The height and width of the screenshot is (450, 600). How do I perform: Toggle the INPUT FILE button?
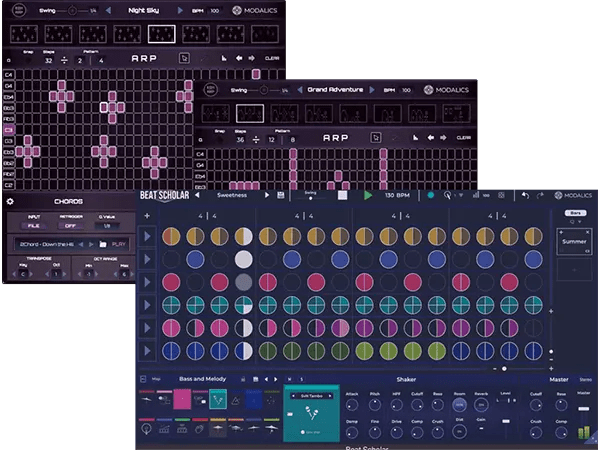point(34,226)
